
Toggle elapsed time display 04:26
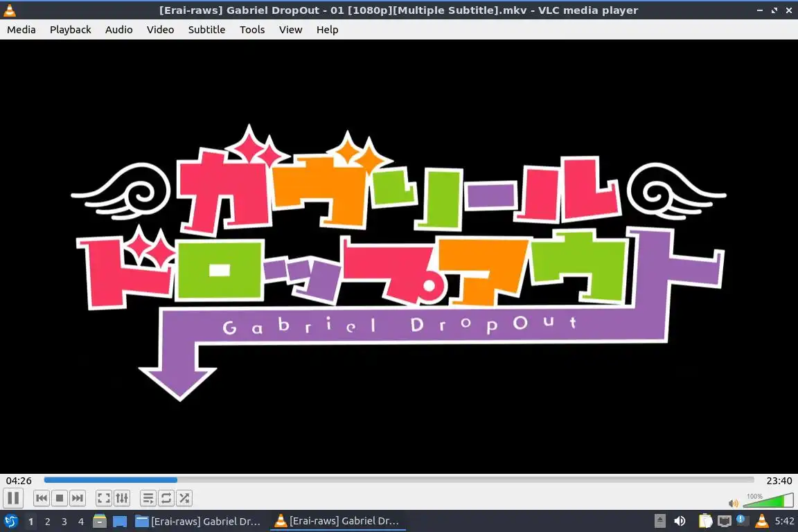pyautogui.click(x=19, y=481)
